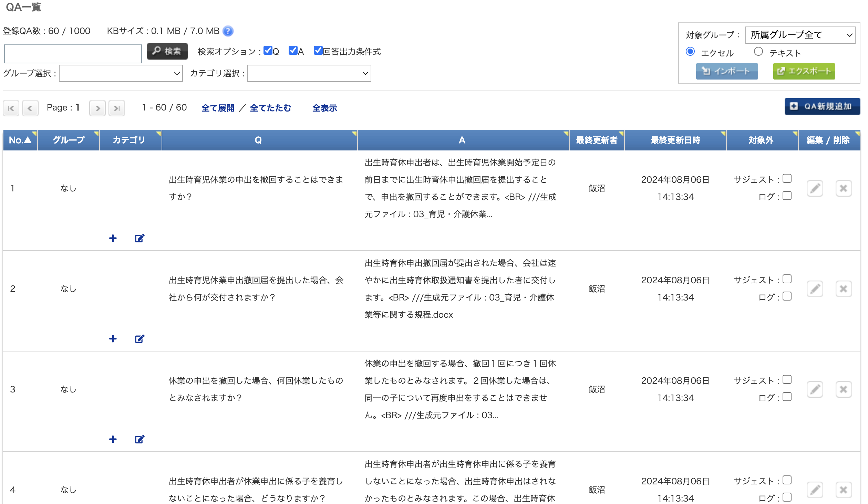The width and height of the screenshot is (868, 504).
Task: Enable サジェスト checkbox for row 1
Action: 787,178
